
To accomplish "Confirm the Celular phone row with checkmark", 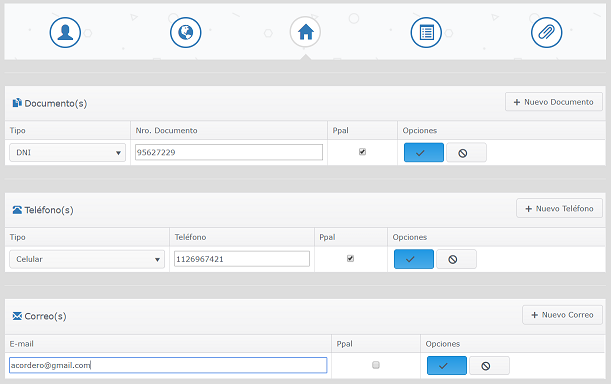I will click(x=413, y=259).
